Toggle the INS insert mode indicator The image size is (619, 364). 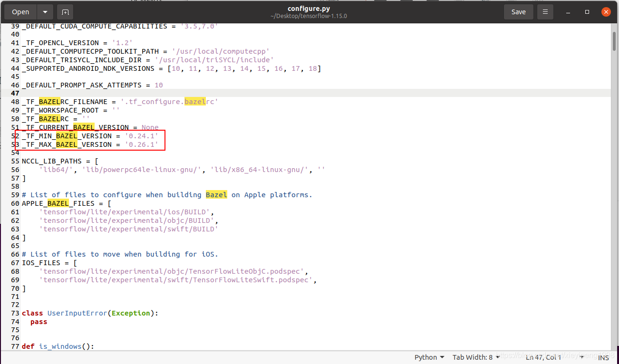tap(603, 357)
